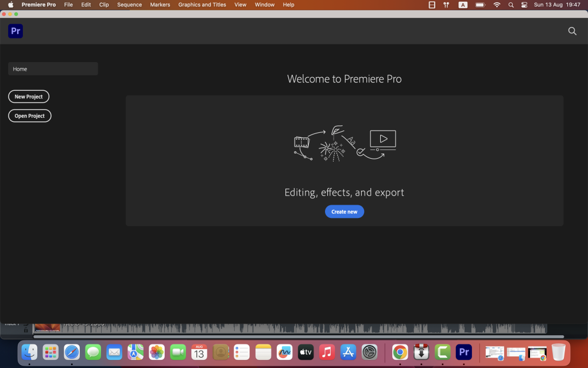Click the clip thumbnail in background timeline
588x368 pixels.
point(47,328)
